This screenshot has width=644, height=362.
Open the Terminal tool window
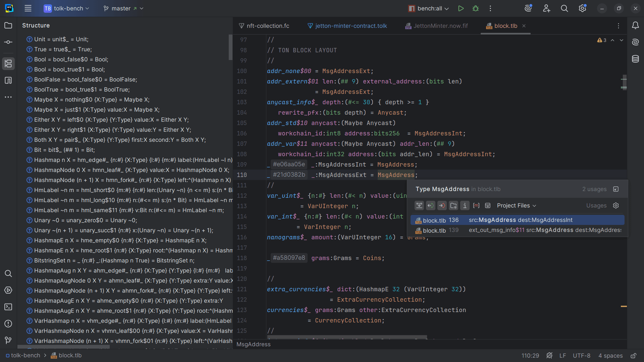[x=8, y=307]
